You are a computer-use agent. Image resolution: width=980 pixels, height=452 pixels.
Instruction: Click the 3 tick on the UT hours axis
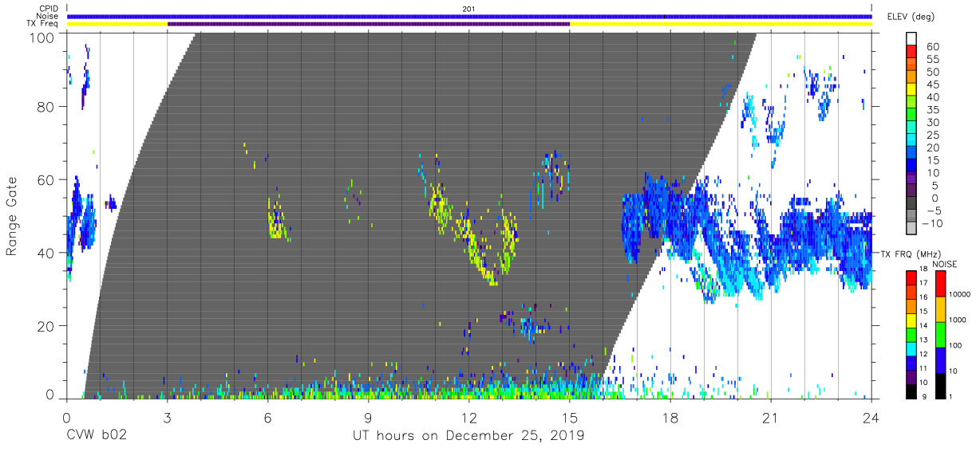pos(167,417)
